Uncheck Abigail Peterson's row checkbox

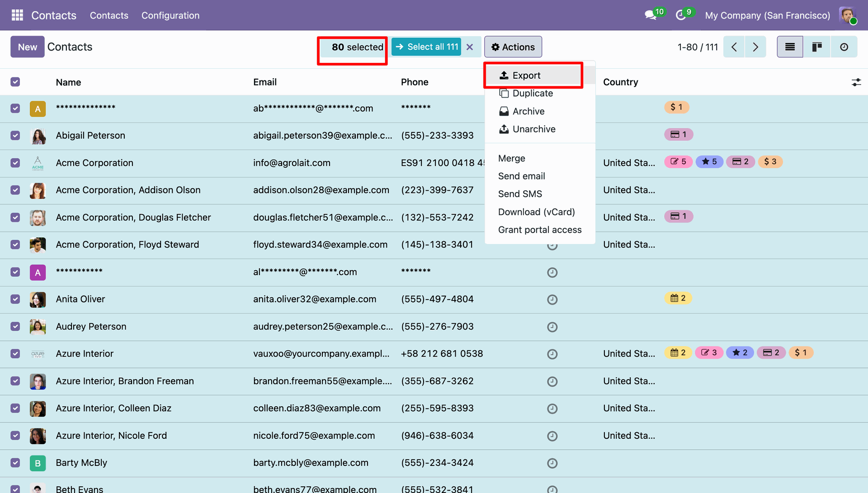coord(15,136)
